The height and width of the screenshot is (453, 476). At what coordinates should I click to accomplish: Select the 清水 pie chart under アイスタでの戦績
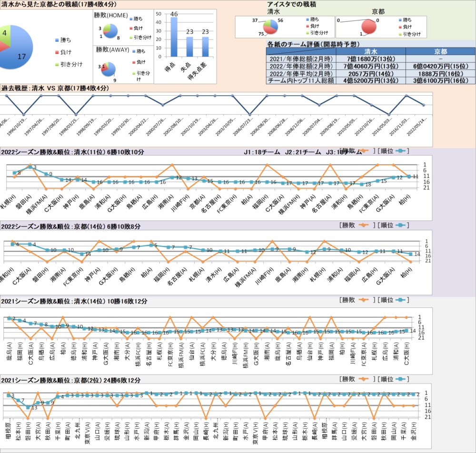tap(270, 27)
